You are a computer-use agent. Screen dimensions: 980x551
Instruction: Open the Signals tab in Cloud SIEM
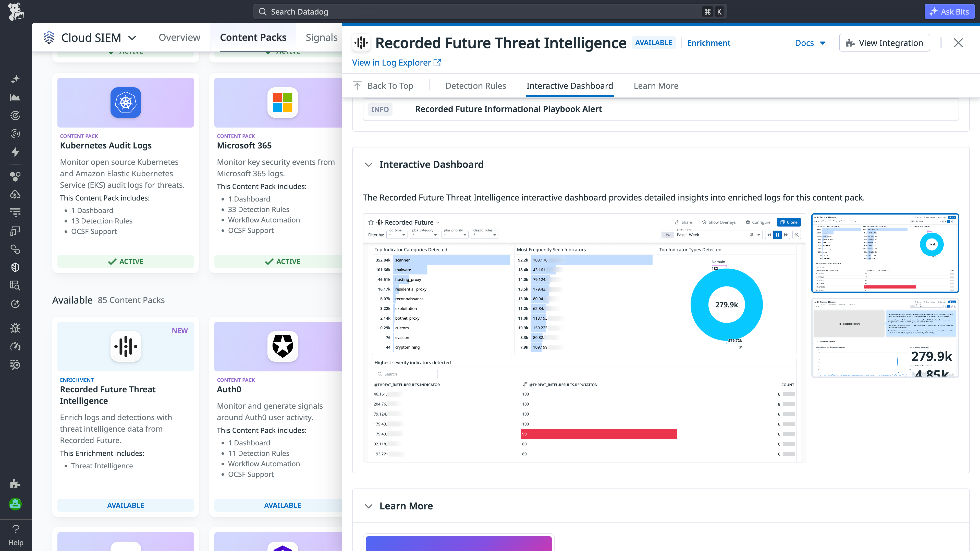coord(322,37)
